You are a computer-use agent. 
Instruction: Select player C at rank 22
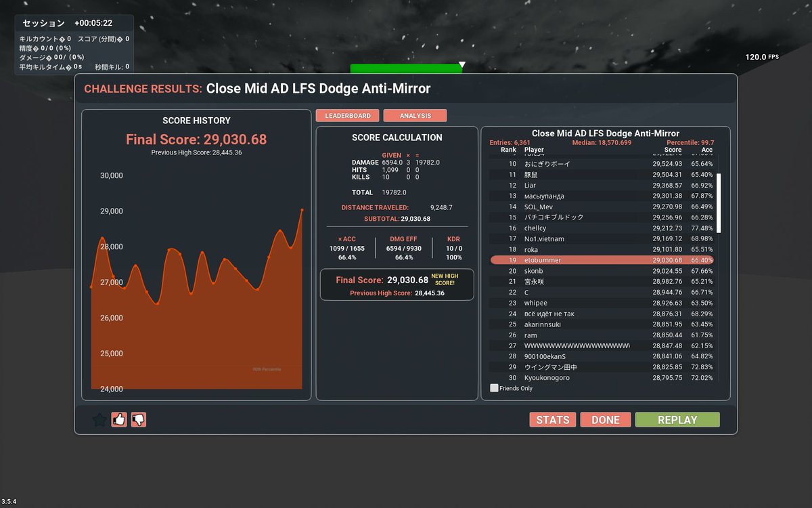point(602,293)
